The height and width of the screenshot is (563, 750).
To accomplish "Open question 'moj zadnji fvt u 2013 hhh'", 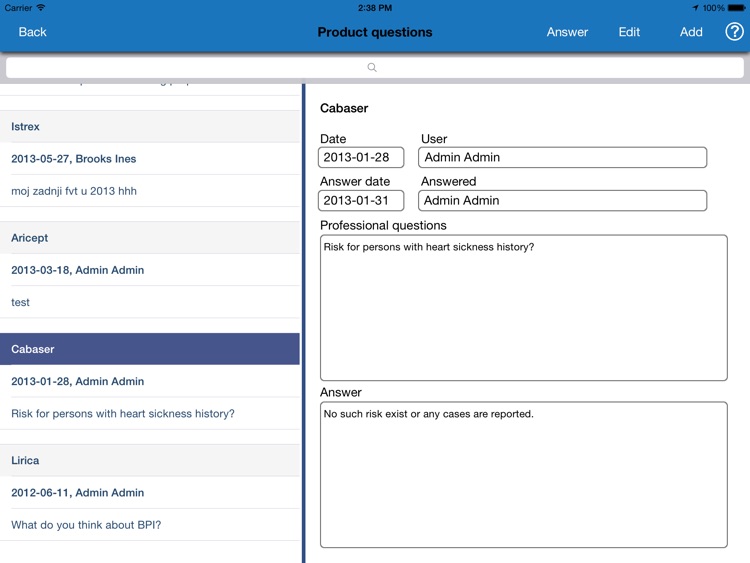I will [x=150, y=191].
